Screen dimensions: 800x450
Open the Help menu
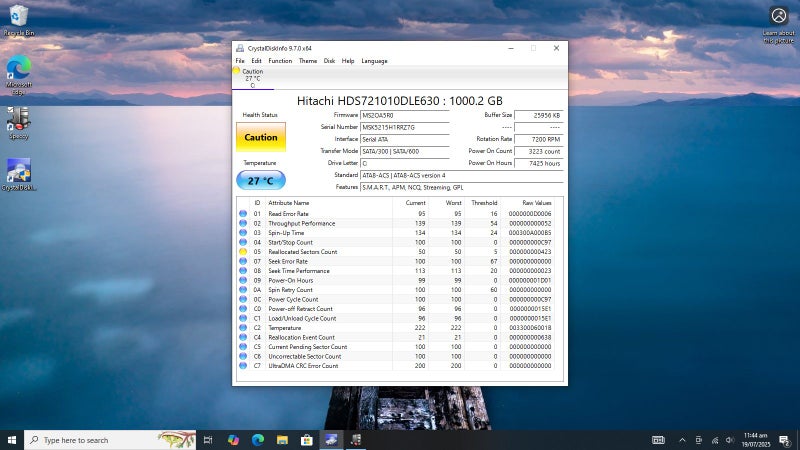click(x=348, y=61)
